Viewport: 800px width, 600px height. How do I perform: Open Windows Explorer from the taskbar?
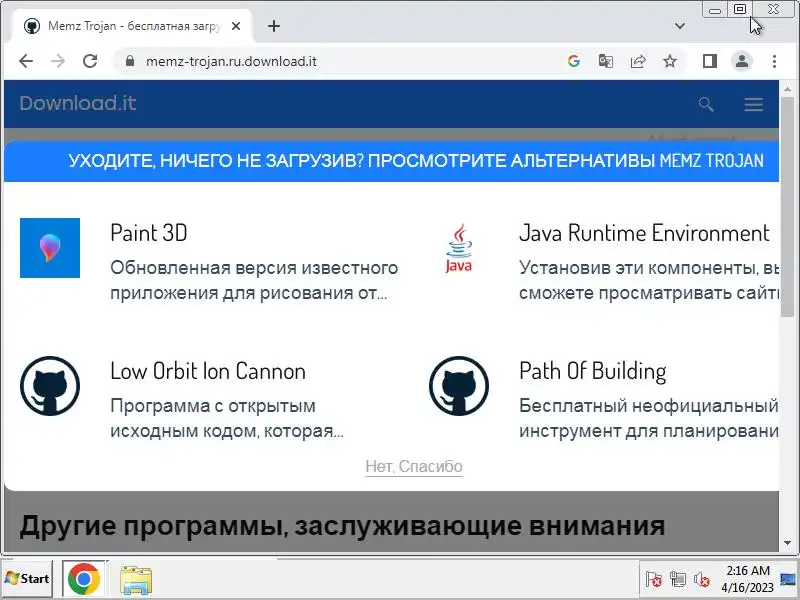pyautogui.click(x=136, y=579)
